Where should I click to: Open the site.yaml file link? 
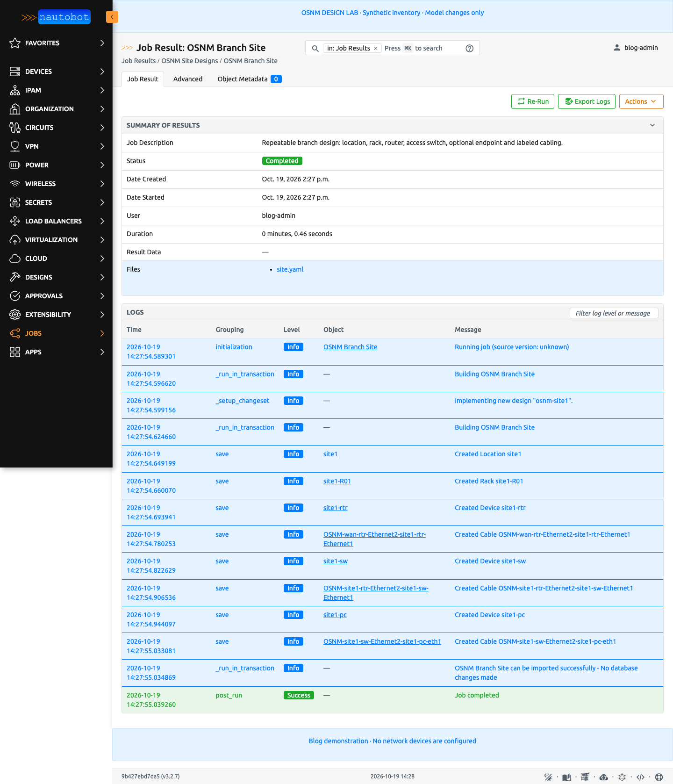click(290, 269)
